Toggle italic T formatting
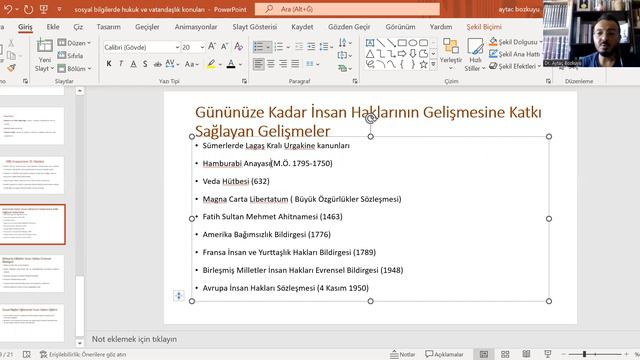640x360 pixels. [x=121, y=64]
